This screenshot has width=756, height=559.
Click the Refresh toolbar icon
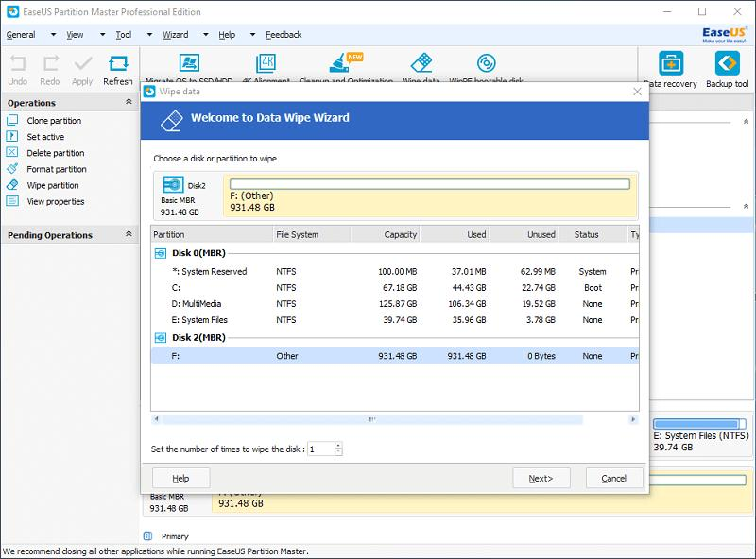point(118,69)
